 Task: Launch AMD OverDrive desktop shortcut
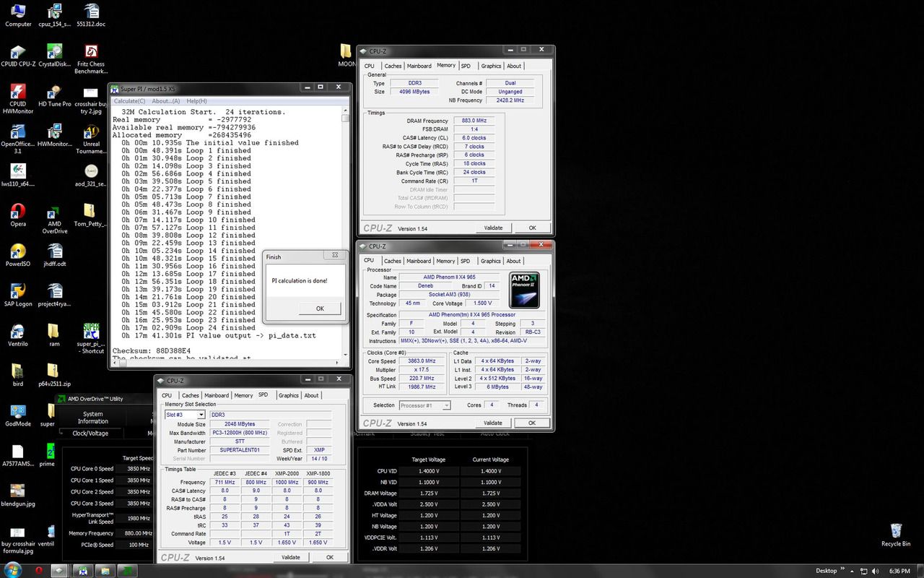pos(54,219)
